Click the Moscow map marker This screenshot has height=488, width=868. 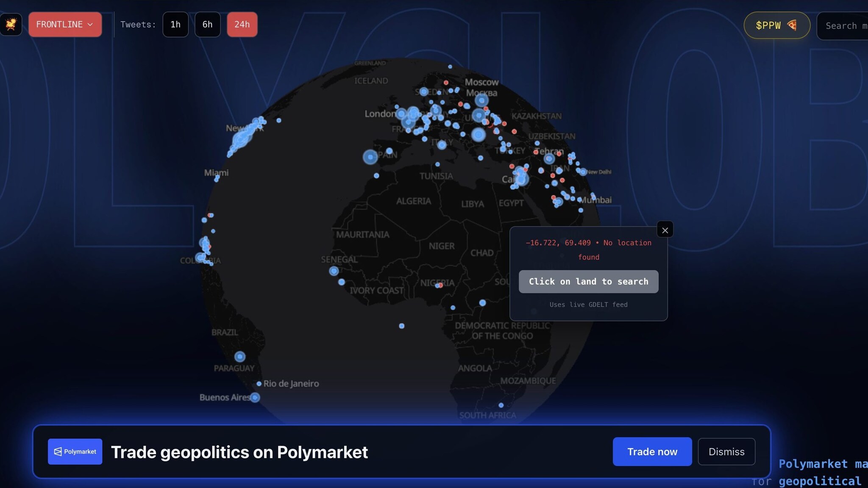click(x=481, y=100)
